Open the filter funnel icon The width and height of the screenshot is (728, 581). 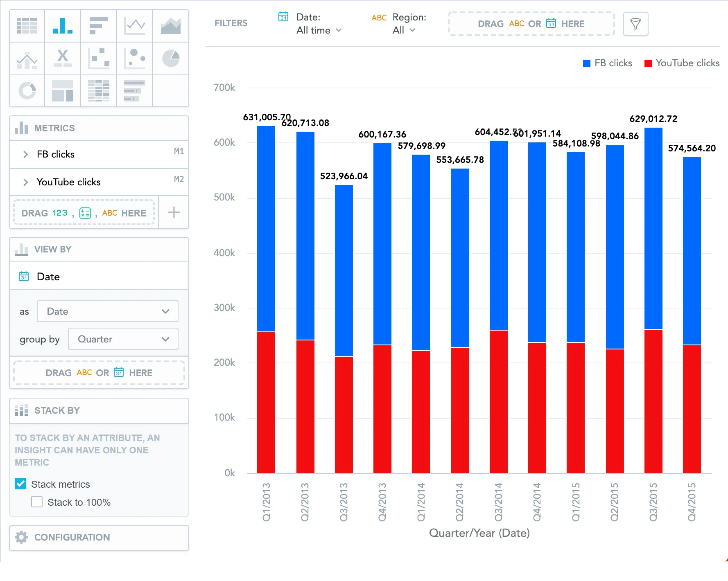(635, 24)
